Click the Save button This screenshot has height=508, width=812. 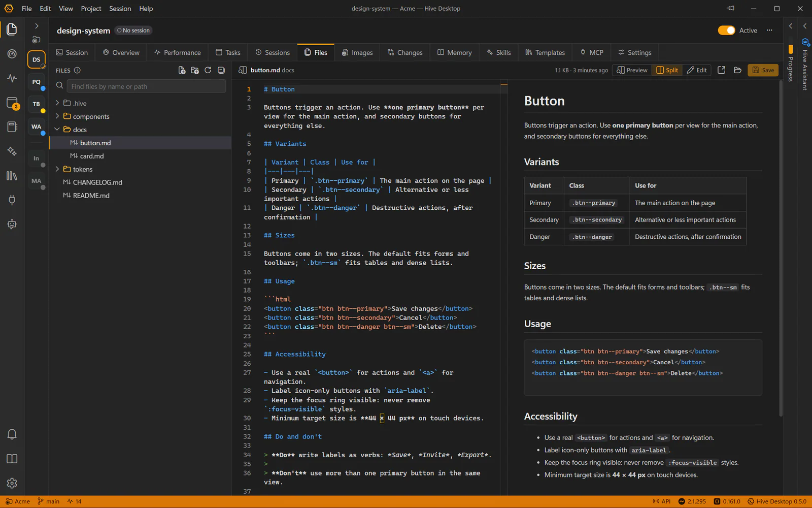(763, 70)
